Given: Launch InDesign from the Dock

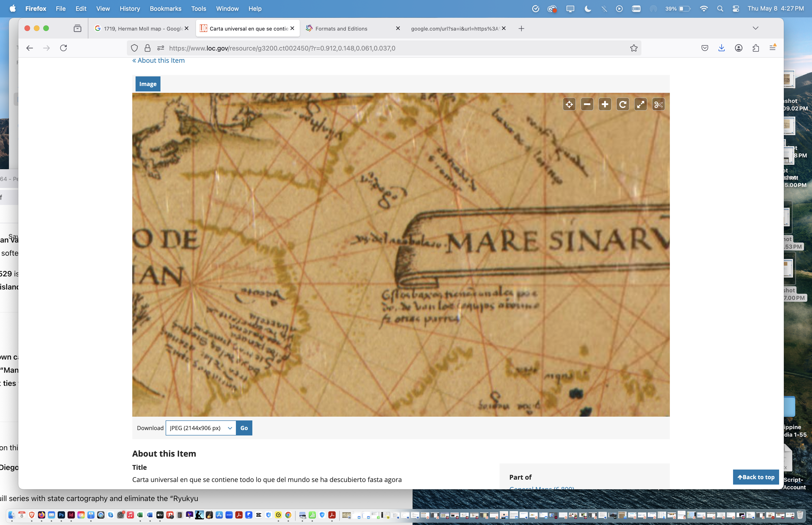Looking at the screenshot, I should [x=71, y=515].
